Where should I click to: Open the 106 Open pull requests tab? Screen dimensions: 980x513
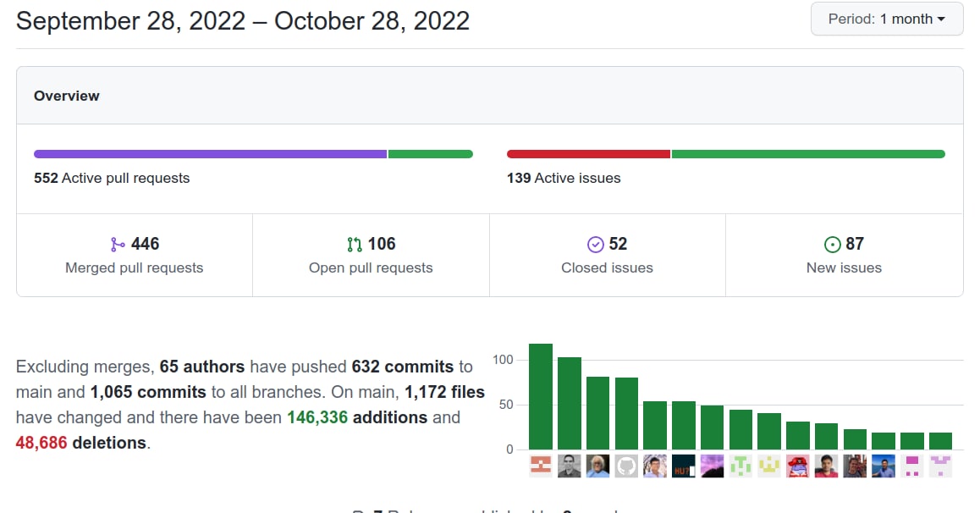click(371, 255)
